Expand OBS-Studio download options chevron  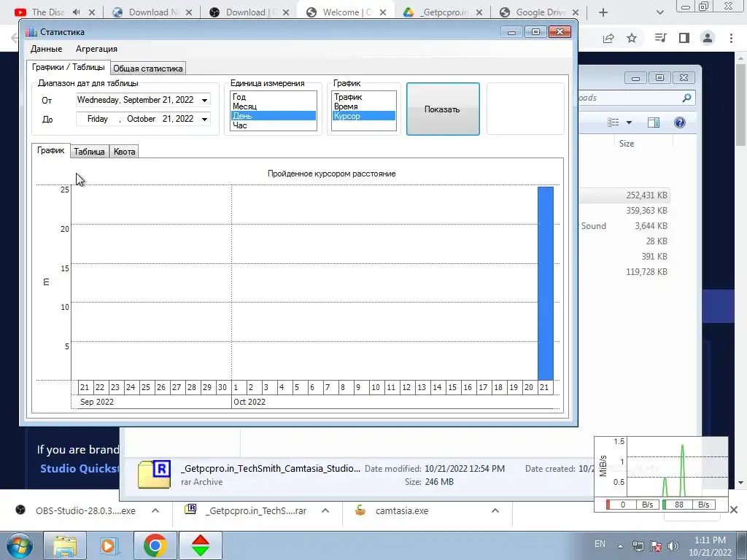(x=155, y=510)
